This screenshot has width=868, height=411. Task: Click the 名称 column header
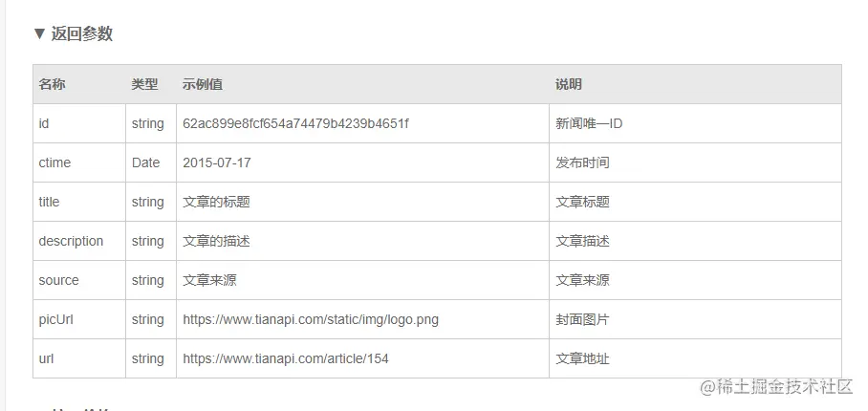(x=53, y=84)
